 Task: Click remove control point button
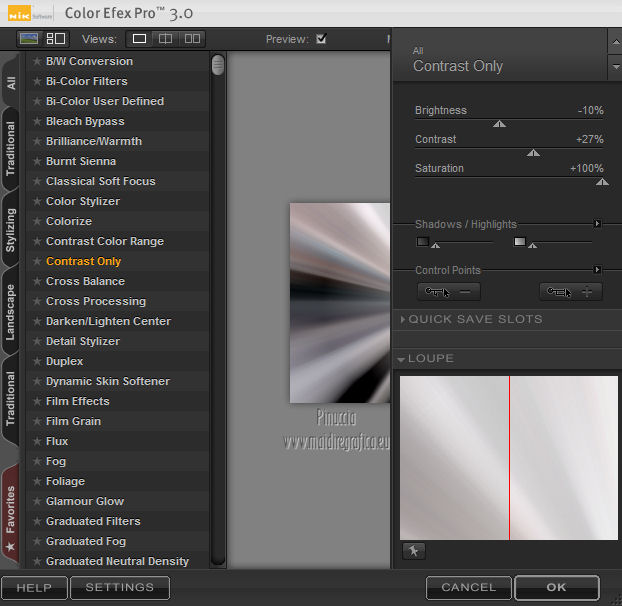tap(449, 292)
